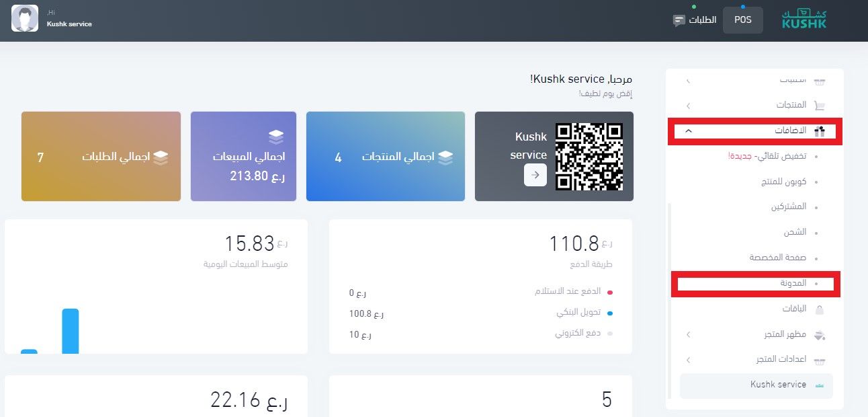868x417 pixels.
Task: Click the طريقة الدفع label
Action: pos(592,264)
